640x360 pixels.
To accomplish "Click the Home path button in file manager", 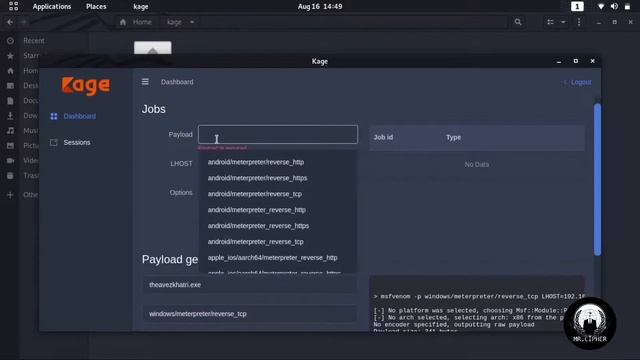I will click(137, 22).
